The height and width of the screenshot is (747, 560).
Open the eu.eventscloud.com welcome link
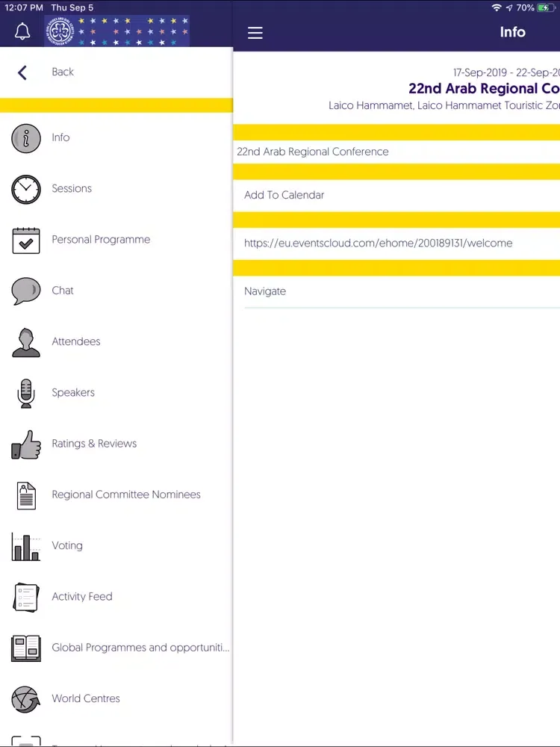[378, 243]
